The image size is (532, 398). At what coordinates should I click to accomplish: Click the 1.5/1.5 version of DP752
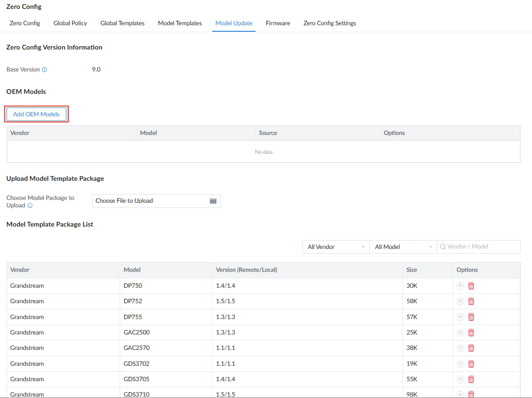point(226,301)
